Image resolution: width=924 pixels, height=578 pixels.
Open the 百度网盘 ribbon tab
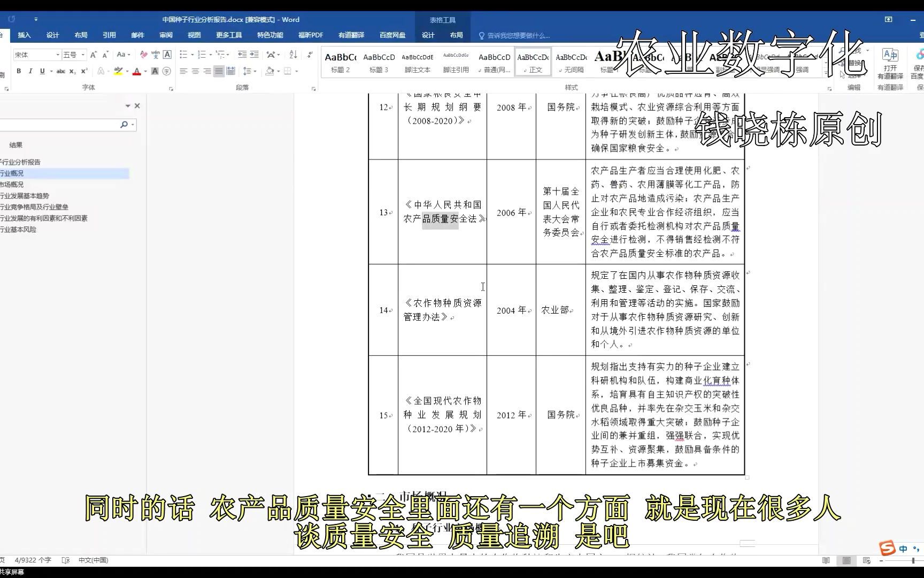point(392,35)
